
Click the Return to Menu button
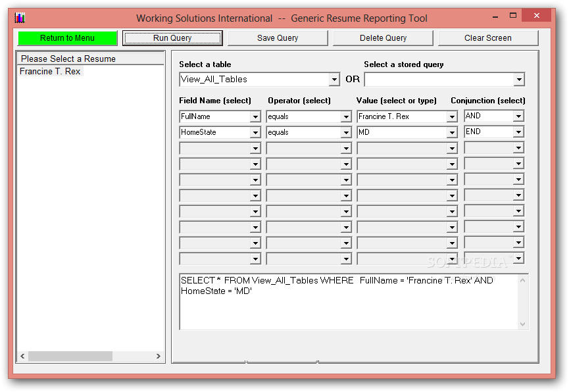68,38
